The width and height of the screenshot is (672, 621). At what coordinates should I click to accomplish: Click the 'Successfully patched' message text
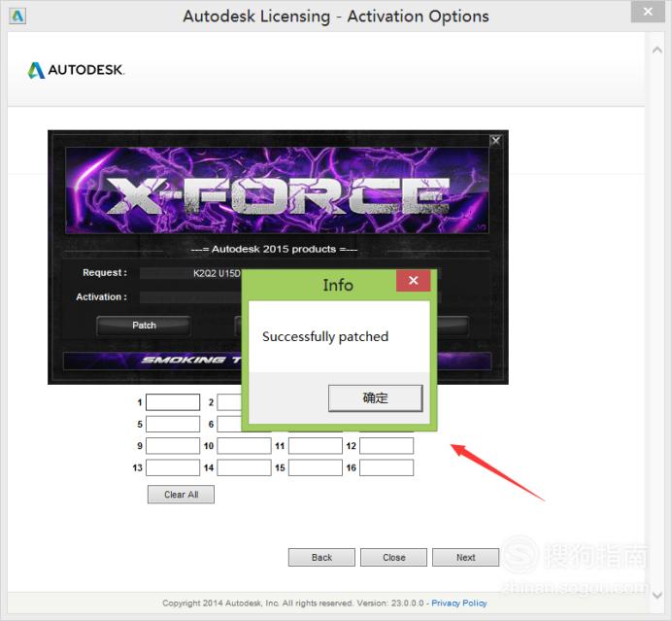325,336
